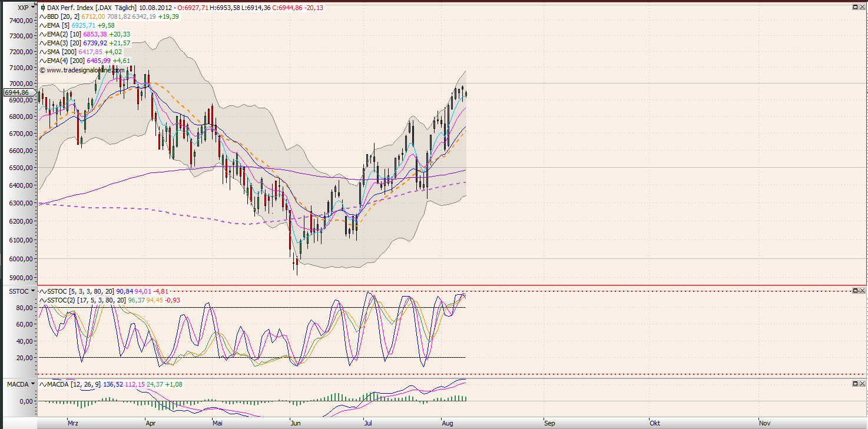The width and height of the screenshot is (868, 429).
Task: Click the candlestick icon beside DAX Perf. Index
Action: (42, 8)
